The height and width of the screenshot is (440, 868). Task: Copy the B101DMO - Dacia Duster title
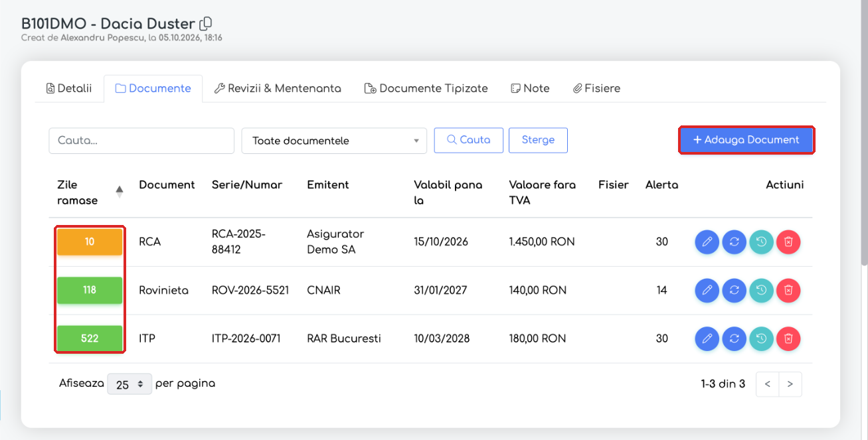click(206, 23)
